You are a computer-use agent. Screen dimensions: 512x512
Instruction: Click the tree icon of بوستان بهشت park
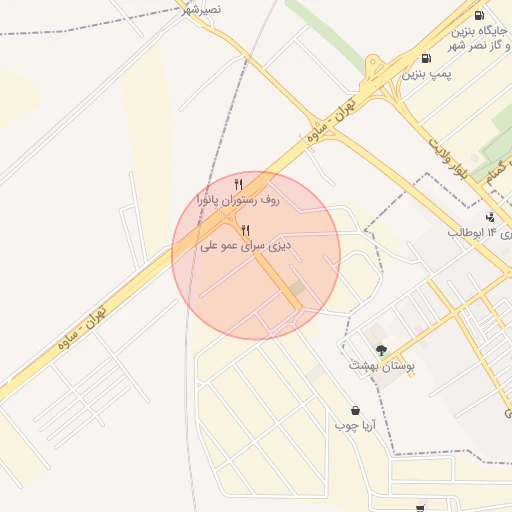(x=381, y=350)
